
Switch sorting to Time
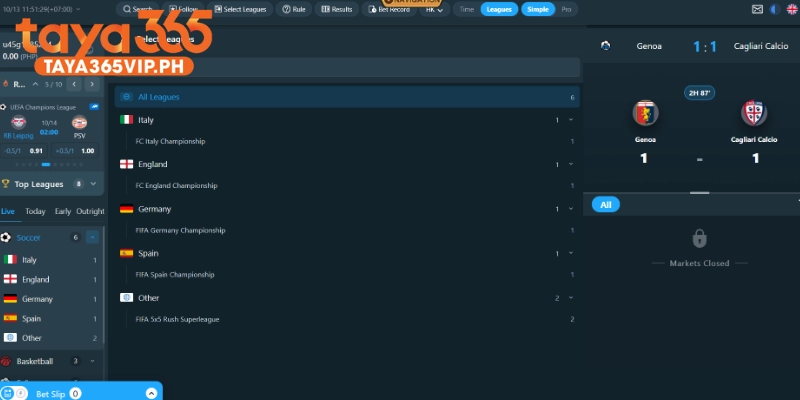pos(466,9)
